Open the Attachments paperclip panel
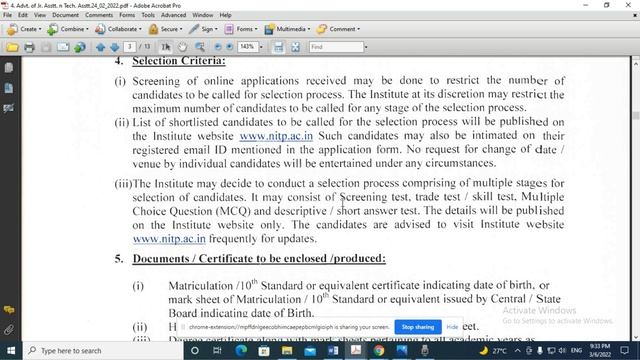Image resolution: width=640 pixels, height=360 pixels. (9, 330)
